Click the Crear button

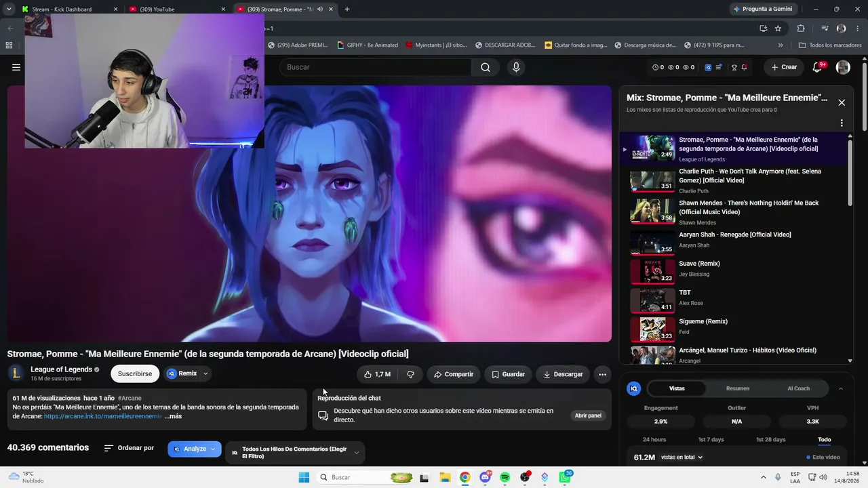click(784, 67)
